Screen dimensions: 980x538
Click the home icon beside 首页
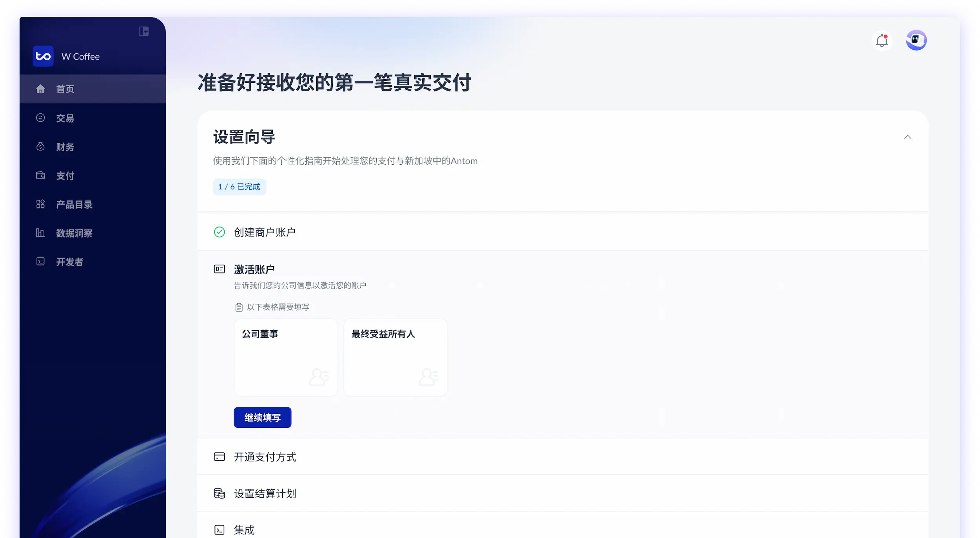[40, 89]
